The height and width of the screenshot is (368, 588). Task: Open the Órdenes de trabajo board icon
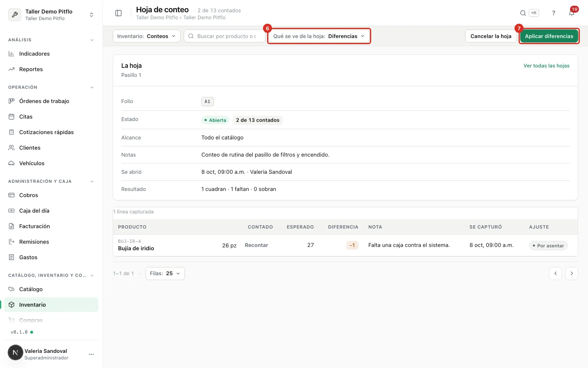click(11, 101)
